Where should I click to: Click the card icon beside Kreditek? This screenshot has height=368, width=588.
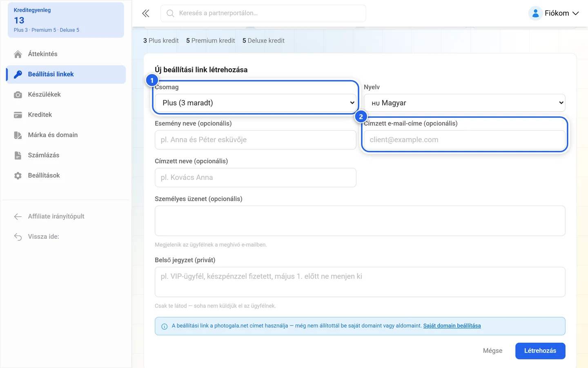[18, 115]
